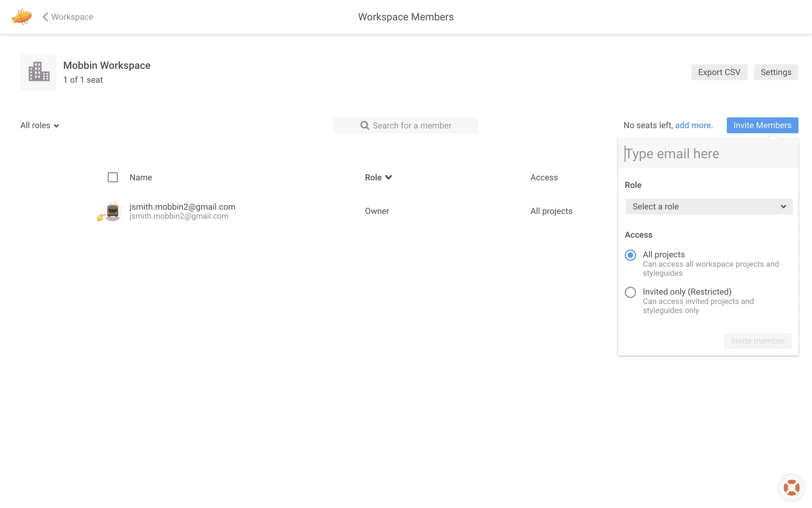
Task: Open workspace Settings
Action: pyautogui.click(x=776, y=72)
